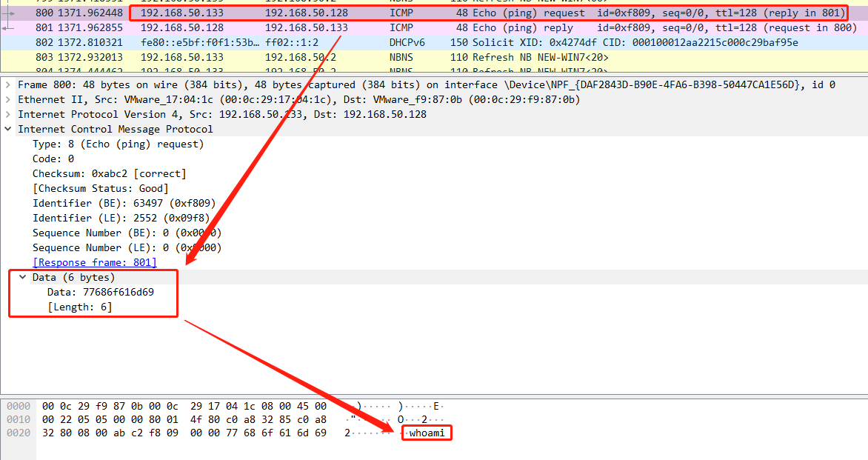Collapse Internet Control Message Protocol section
This screenshot has width=868, height=460.
(8, 130)
